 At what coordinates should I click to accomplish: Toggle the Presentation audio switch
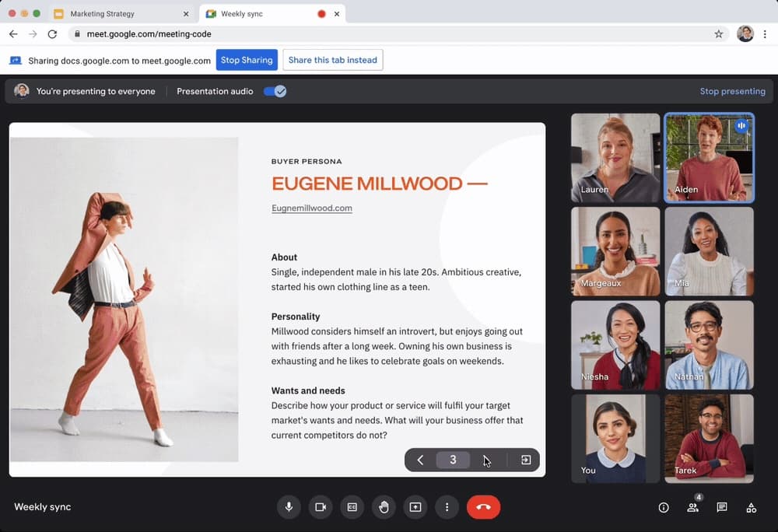tap(275, 91)
